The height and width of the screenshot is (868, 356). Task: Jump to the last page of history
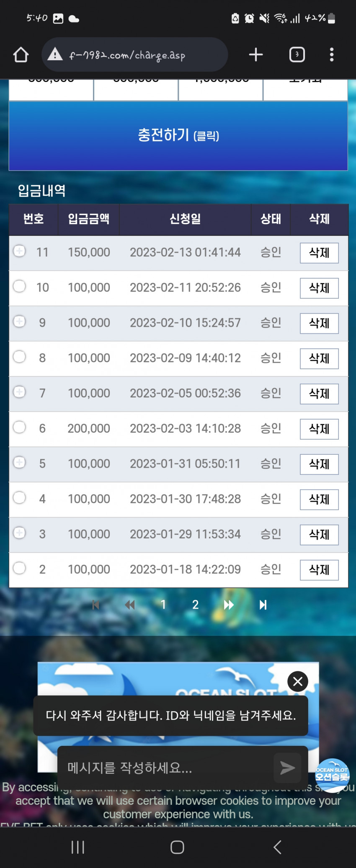pyautogui.click(x=263, y=604)
